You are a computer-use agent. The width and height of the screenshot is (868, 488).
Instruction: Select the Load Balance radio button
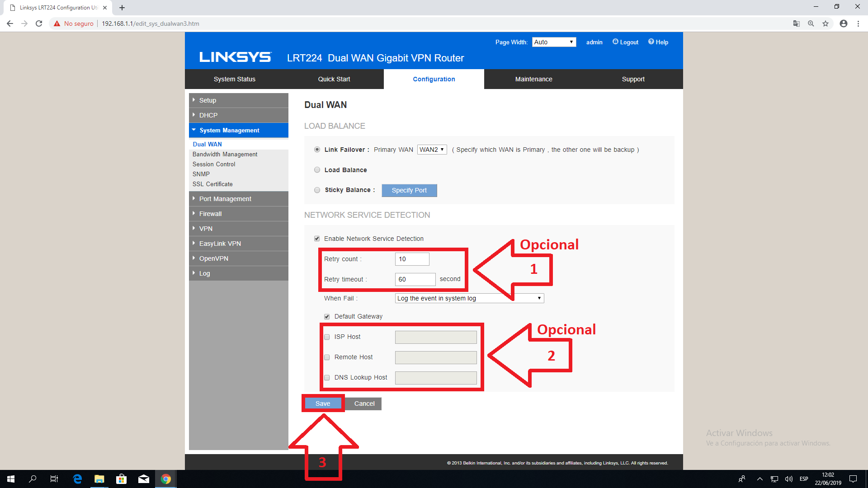click(317, 170)
